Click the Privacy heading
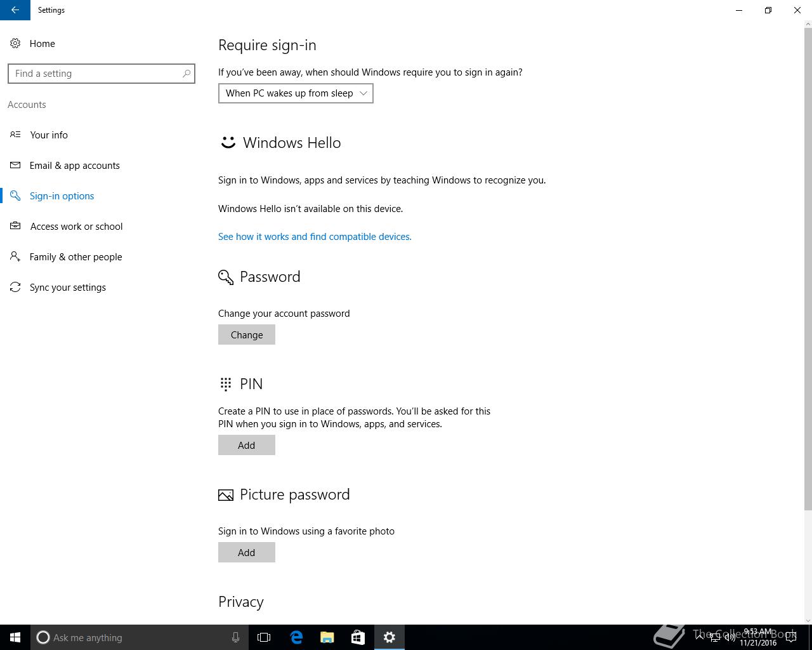Image resolution: width=812 pixels, height=650 pixels. pos(241,602)
